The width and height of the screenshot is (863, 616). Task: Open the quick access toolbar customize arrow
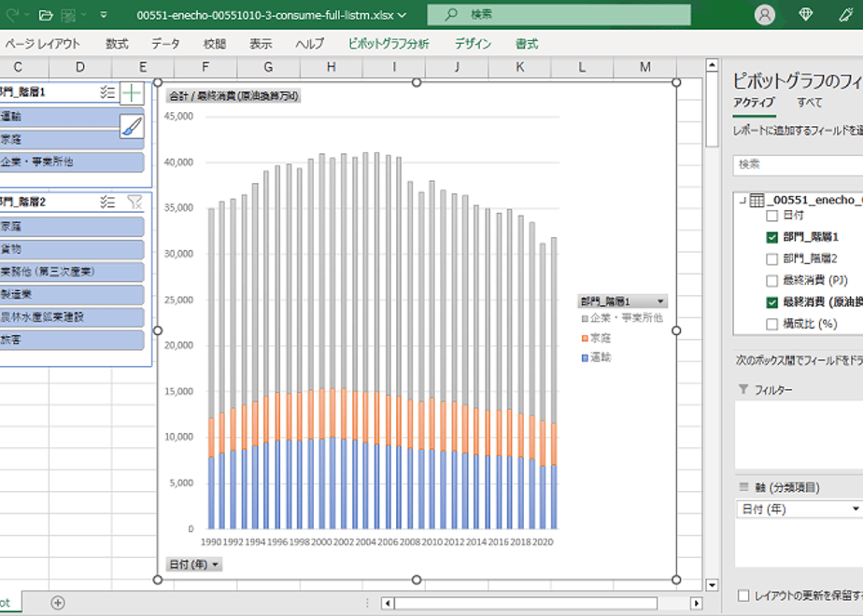[x=104, y=15]
